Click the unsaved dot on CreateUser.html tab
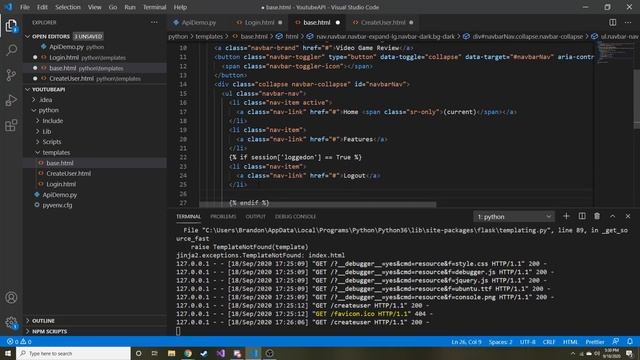 pos(411,22)
